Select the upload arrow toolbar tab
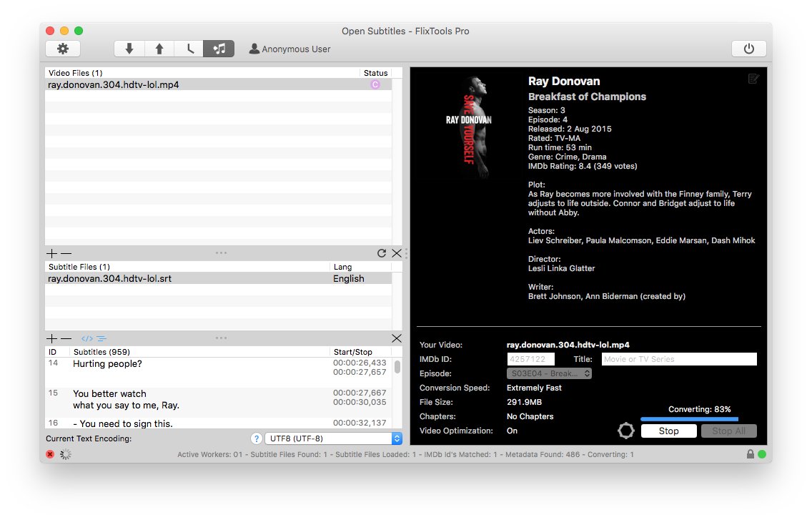Image resolution: width=812 pixels, height=520 pixels. pyautogui.click(x=159, y=49)
